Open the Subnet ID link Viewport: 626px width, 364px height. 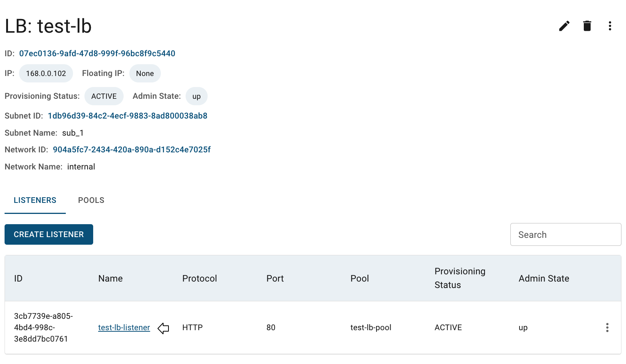coord(127,116)
